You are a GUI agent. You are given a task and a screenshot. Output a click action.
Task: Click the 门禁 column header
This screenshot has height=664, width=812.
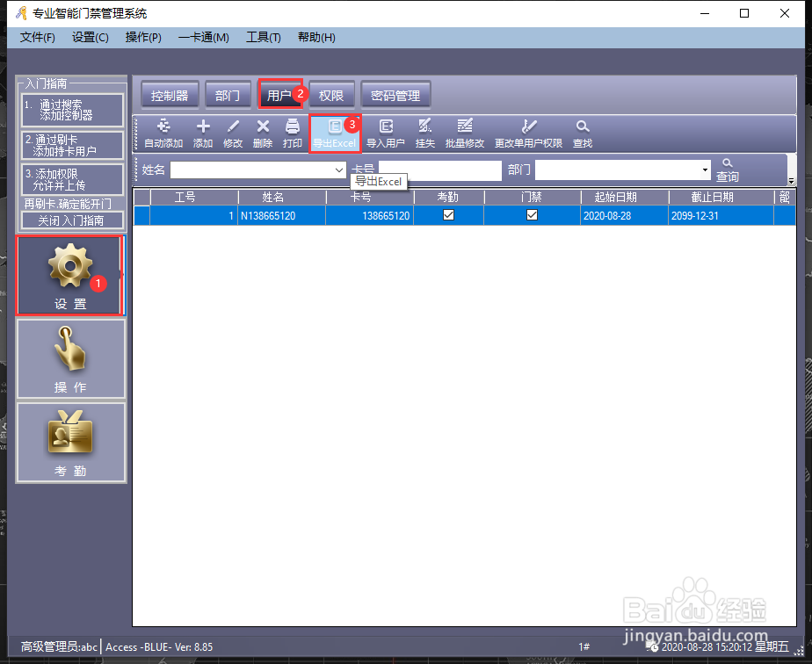(x=532, y=198)
